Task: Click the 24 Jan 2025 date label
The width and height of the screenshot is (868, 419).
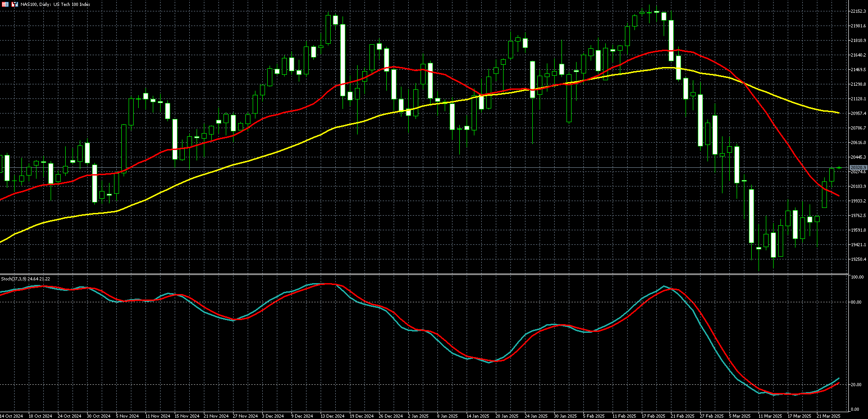Action: [536, 416]
